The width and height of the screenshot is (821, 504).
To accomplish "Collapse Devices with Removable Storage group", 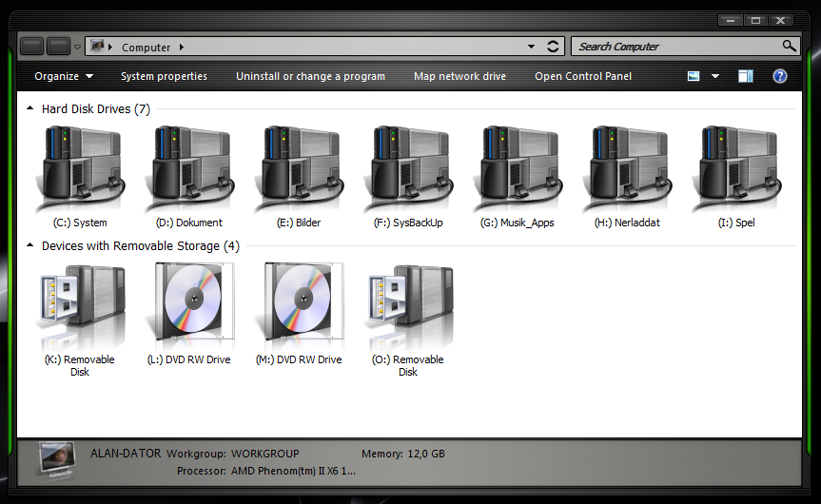I will pos(30,245).
